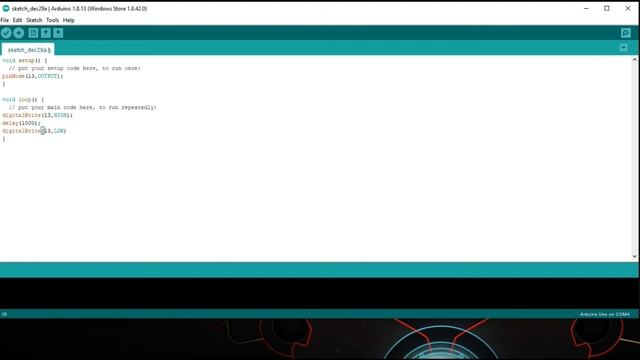Select the sketch_dec29a tab
Viewport: 640px width, 360px height.
click(x=28, y=50)
